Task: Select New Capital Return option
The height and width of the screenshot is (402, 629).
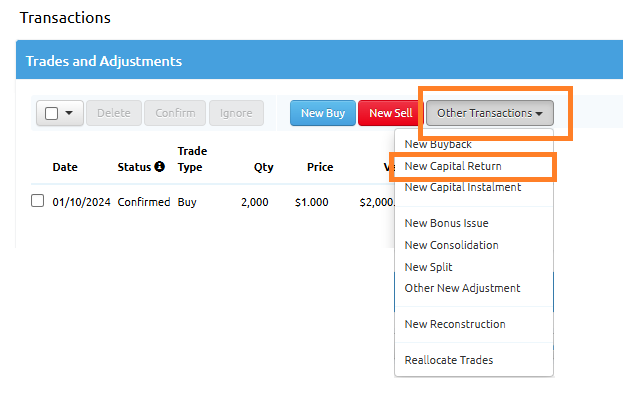Action: point(452,166)
